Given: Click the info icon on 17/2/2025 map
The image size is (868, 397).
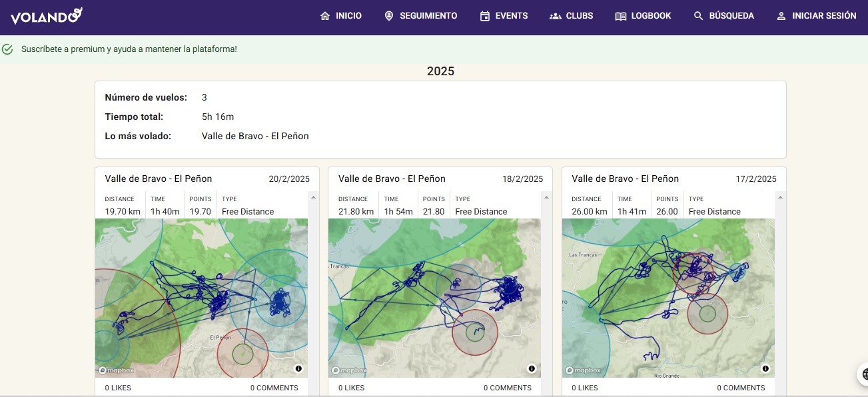Looking at the screenshot, I should 765,368.
